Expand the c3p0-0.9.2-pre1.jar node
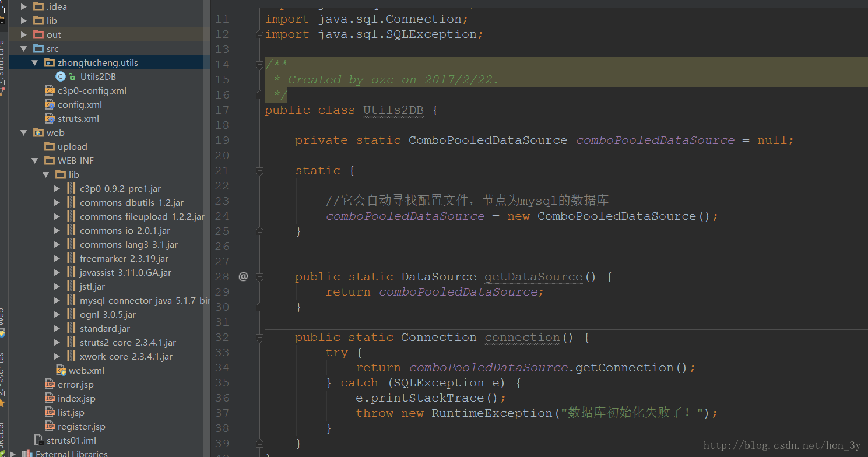The width and height of the screenshot is (868, 457). pyautogui.click(x=57, y=188)
